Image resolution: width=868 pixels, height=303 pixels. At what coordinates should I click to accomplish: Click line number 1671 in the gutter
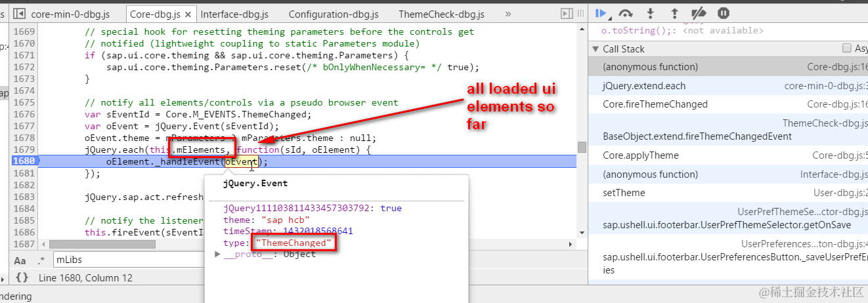24,55
